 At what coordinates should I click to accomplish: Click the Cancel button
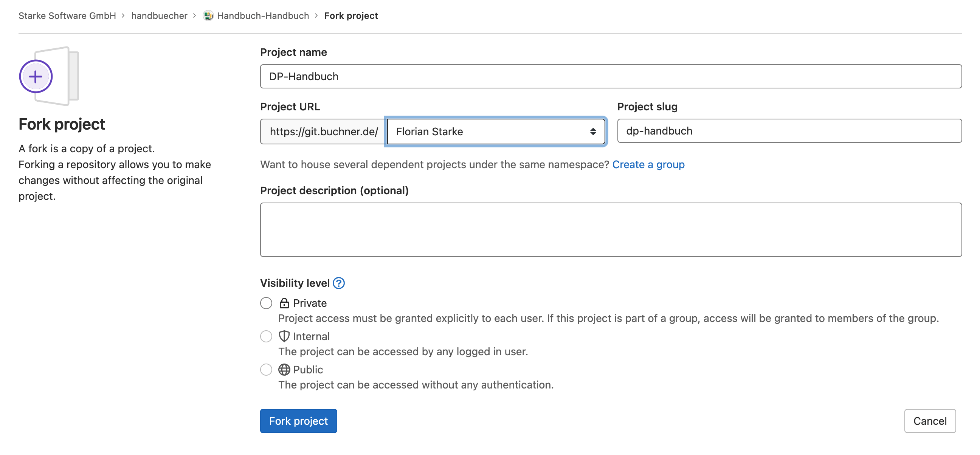pyautogui.click(x=929, y=421)
